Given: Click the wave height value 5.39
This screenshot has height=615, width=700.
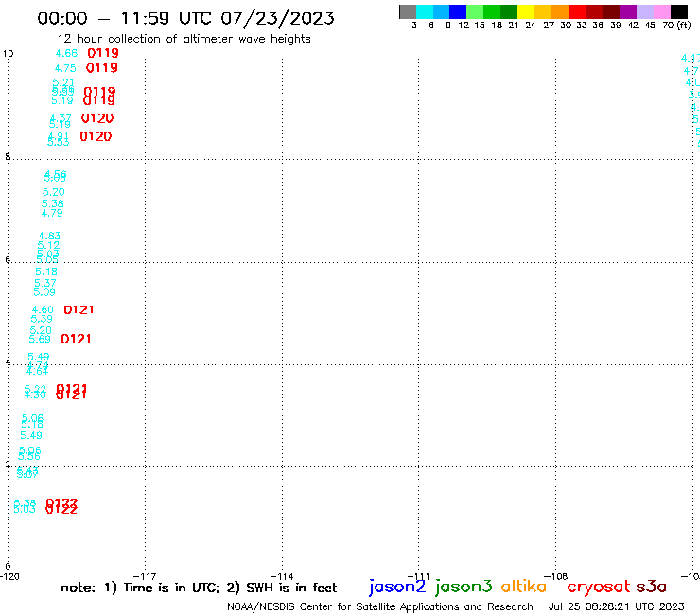Looking at the screenshot, I should 42,319.
